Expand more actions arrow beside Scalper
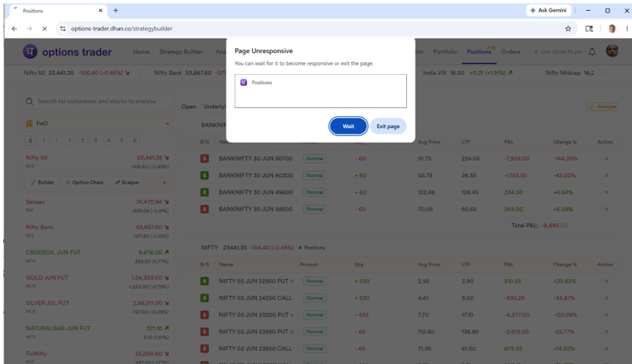 tap(164, 183)
